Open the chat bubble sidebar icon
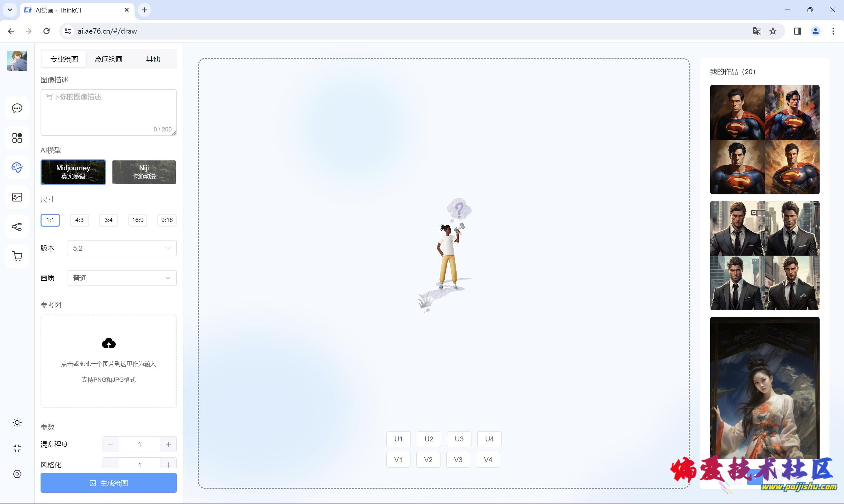The width and height of the screenshot is (844, 504). coord(17,108)
